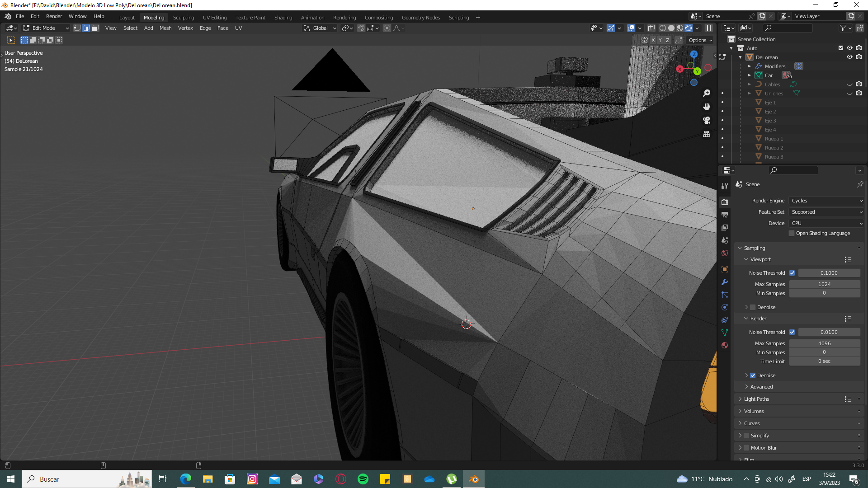
Task: Expand the Light Paths panel
Action: 756,399
